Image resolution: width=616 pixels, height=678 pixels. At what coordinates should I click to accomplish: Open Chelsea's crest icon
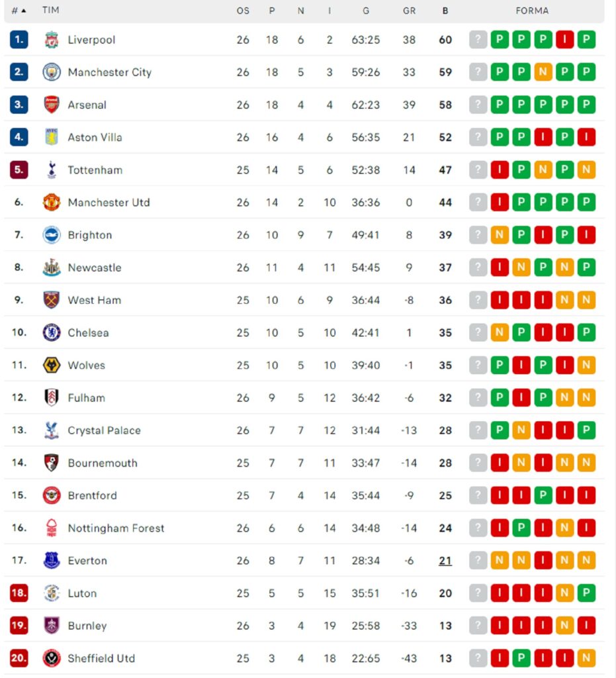[x=50, y=332]
